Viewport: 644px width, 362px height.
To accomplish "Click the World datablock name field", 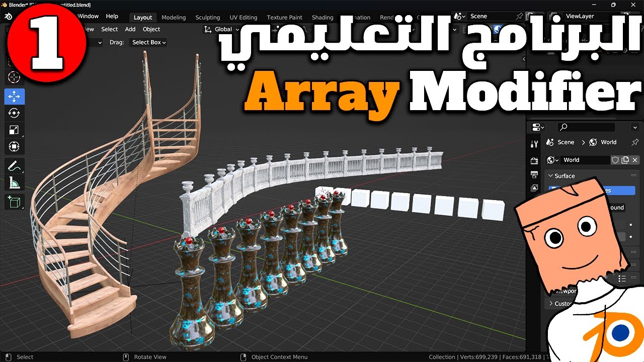I will point(585,160).
